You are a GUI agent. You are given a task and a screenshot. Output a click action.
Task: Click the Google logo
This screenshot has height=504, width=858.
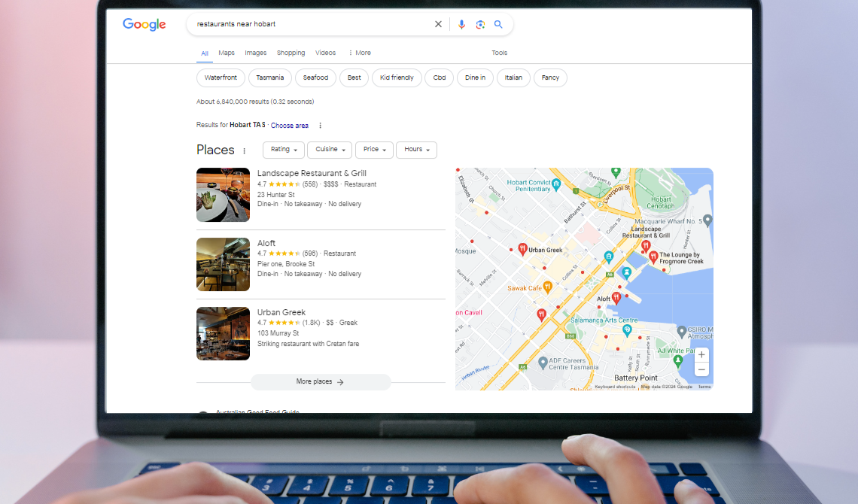[144, 25]
